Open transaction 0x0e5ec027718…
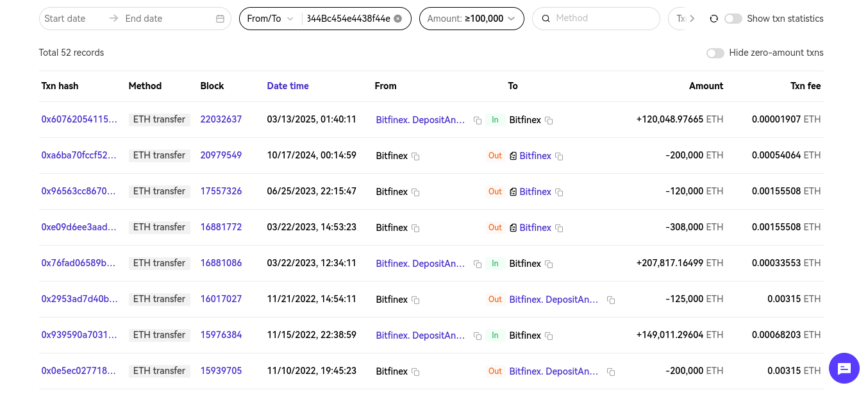 point(79,371)
